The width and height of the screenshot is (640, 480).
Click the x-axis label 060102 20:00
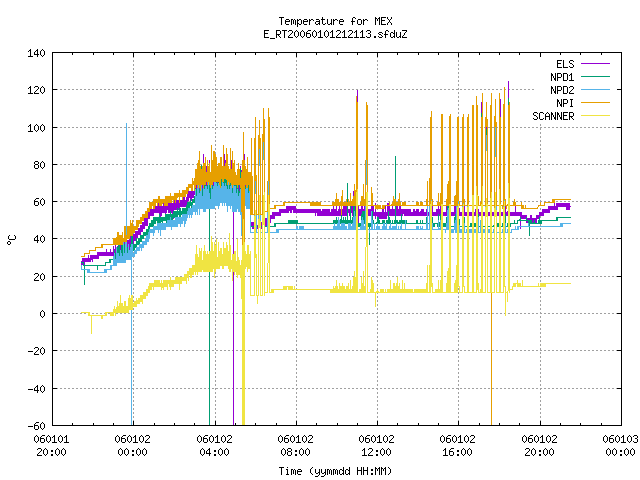[x=540, y=446]
